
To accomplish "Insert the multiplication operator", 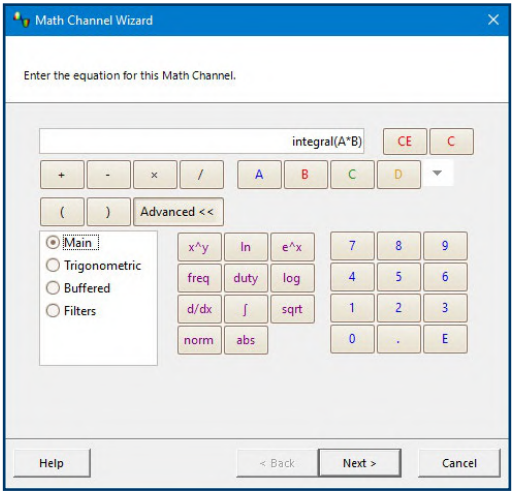I will coord(155,174).
